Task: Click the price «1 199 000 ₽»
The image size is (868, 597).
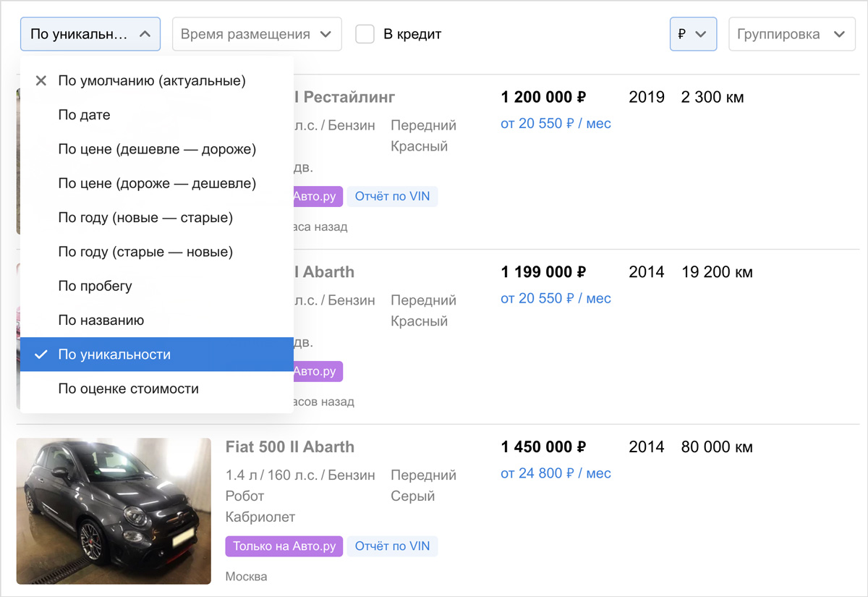Action: (543, 272)
